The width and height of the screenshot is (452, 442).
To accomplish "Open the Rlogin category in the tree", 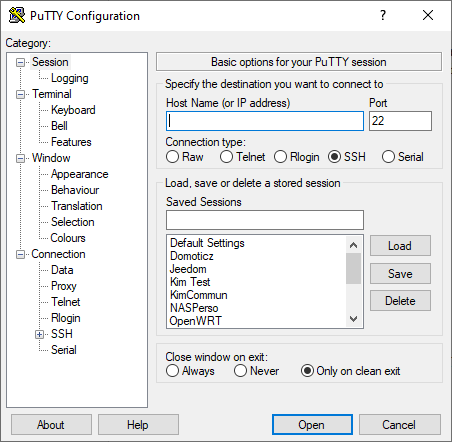I will pyautogui.click(x=66, y=318).
